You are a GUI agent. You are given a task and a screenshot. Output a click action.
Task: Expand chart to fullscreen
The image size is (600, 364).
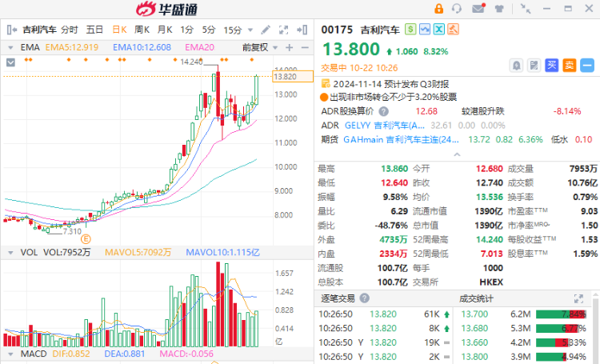pyautogui.click(x=283, y=30)
